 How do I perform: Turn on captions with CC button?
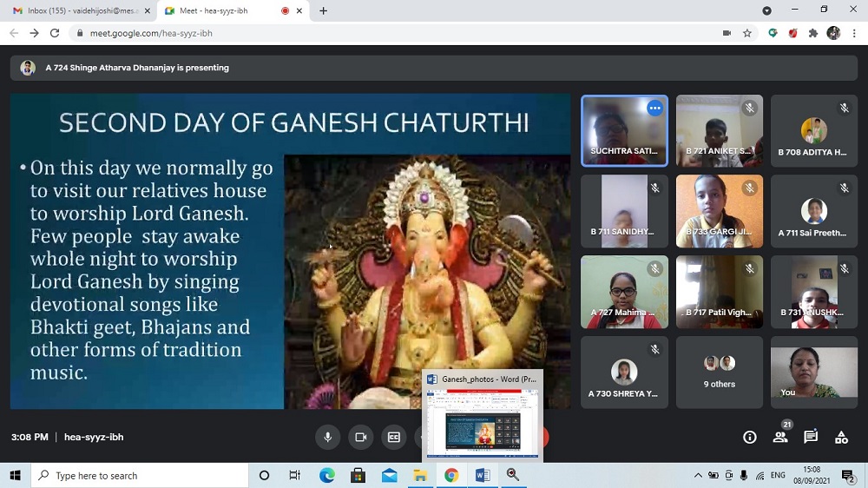394,438
